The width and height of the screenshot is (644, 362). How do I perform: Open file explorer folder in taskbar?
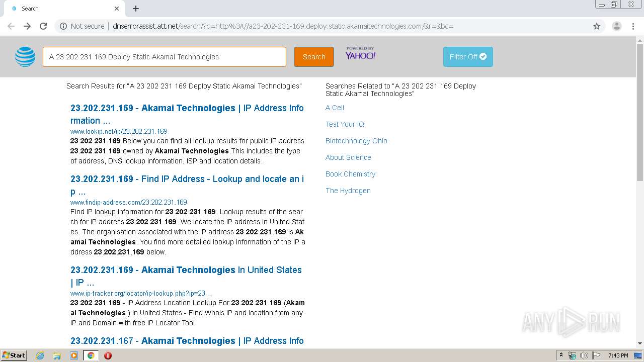tap(57, 355)
